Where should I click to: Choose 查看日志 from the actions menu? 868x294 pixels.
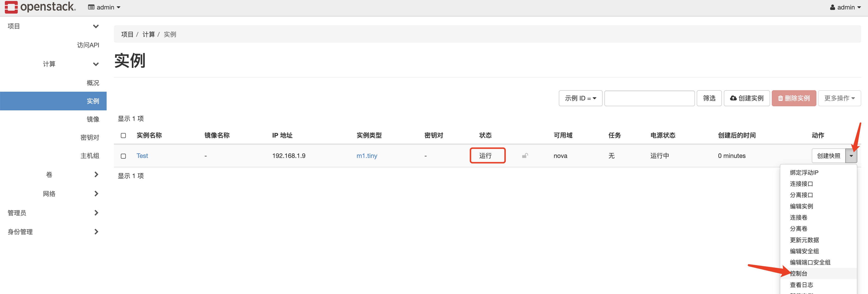click(802, 285)
